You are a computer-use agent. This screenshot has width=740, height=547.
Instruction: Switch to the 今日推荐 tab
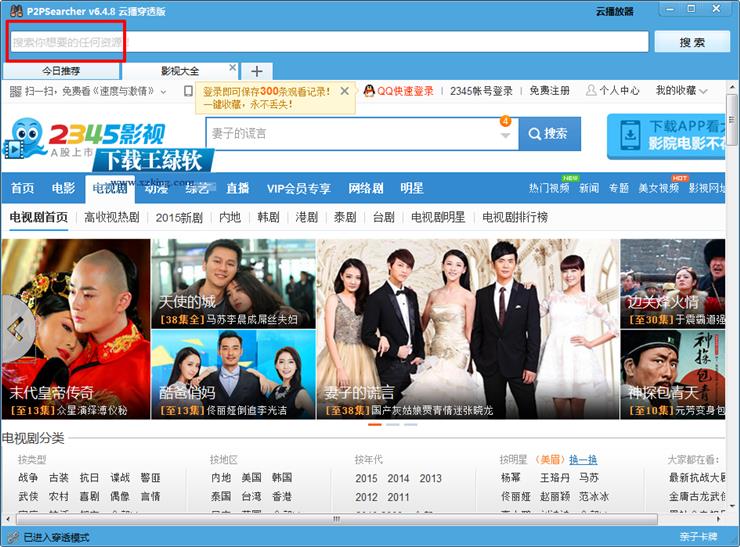click(61, 71)
